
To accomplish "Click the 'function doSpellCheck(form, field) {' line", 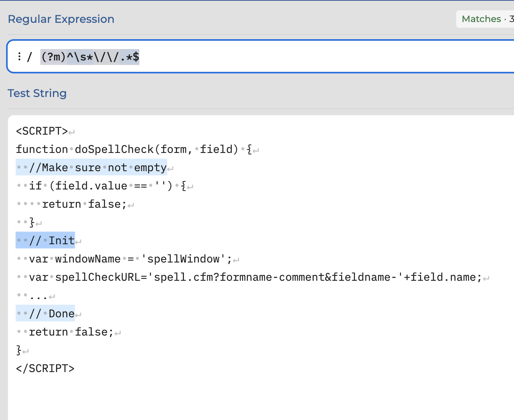I will click(x=134, y=150).
